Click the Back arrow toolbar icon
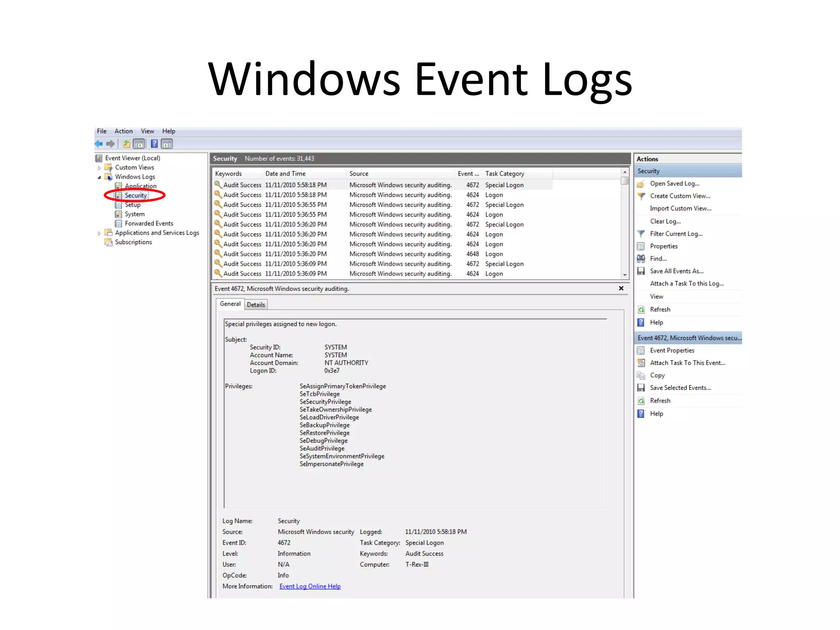The width and height of the screenshot is (840, 630). [x=99, y=144]
